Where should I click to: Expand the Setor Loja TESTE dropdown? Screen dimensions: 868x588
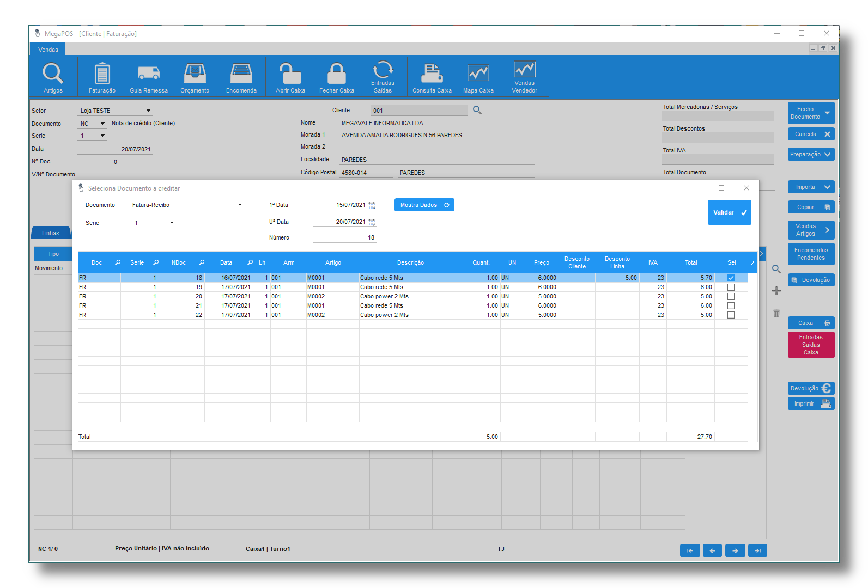click(x=148, y=111)
